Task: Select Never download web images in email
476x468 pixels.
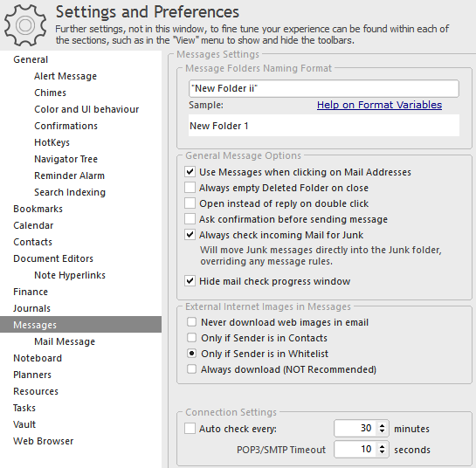Action: click(191, 322)
